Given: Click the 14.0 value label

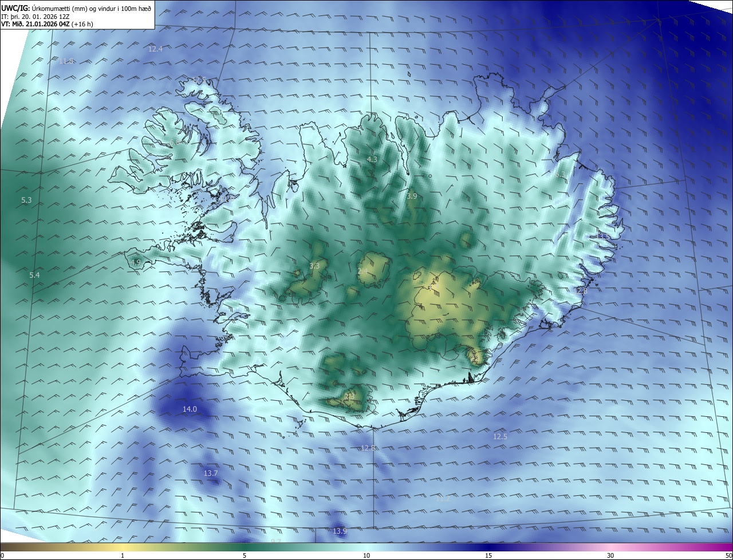Looking at the screenshot, I should pos(190,409).
